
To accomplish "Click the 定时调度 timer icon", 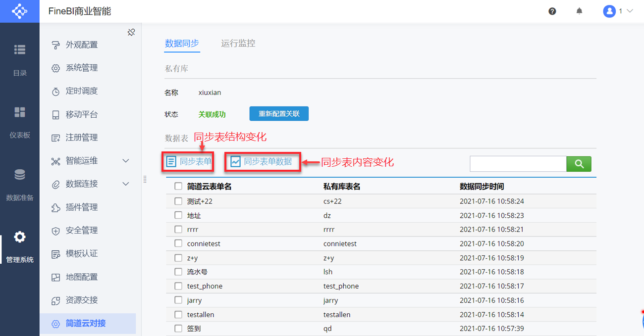I will pyautogui.click(x=56, y=92).
